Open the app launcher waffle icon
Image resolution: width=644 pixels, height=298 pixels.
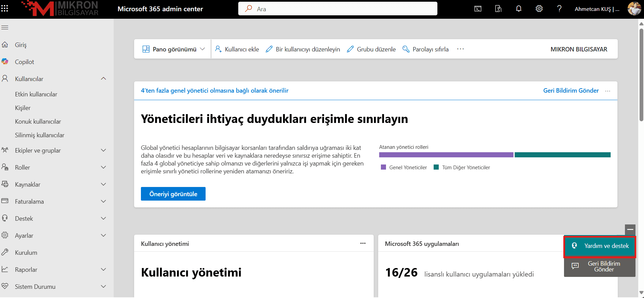(x=5, y=9)
